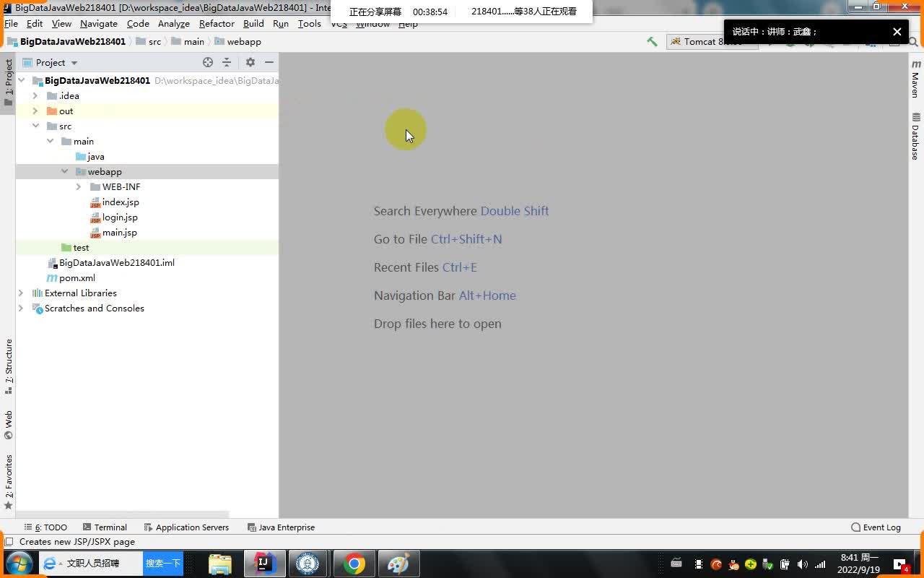Collapse all nodes using Project toolbar icon
The height and width of the screenshot is (578, 924).
pyautogui.click(x=227, y=62)
